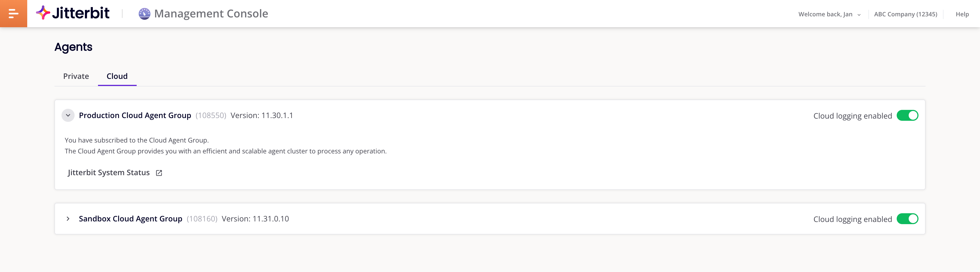Switch to the Private agents tab
This screenshot has height=272, width=980.
pos(76,76)
